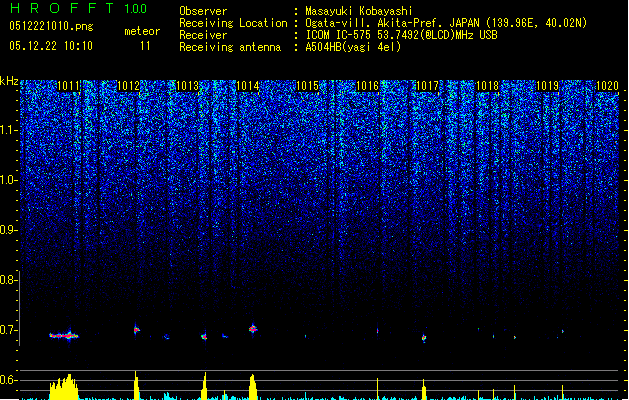
Task: Click the 0.8 kHz axis tick label
Action: (8, 280)
